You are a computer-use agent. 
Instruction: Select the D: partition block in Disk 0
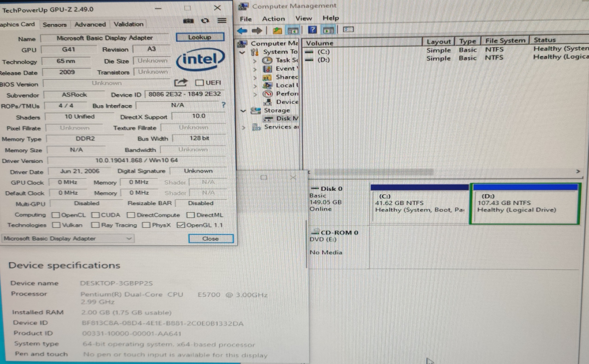coord(525,205)
